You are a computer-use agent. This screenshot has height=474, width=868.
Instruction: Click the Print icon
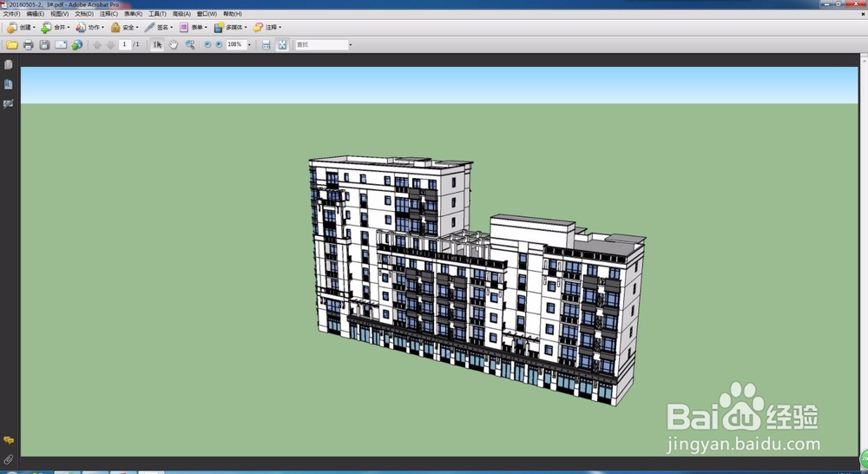point(29,45)
